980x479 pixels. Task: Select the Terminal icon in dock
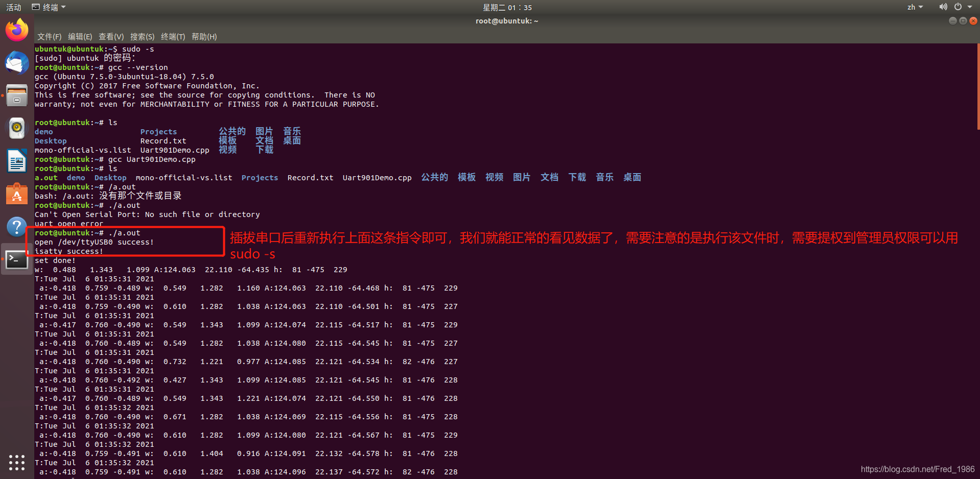point(17,259)
